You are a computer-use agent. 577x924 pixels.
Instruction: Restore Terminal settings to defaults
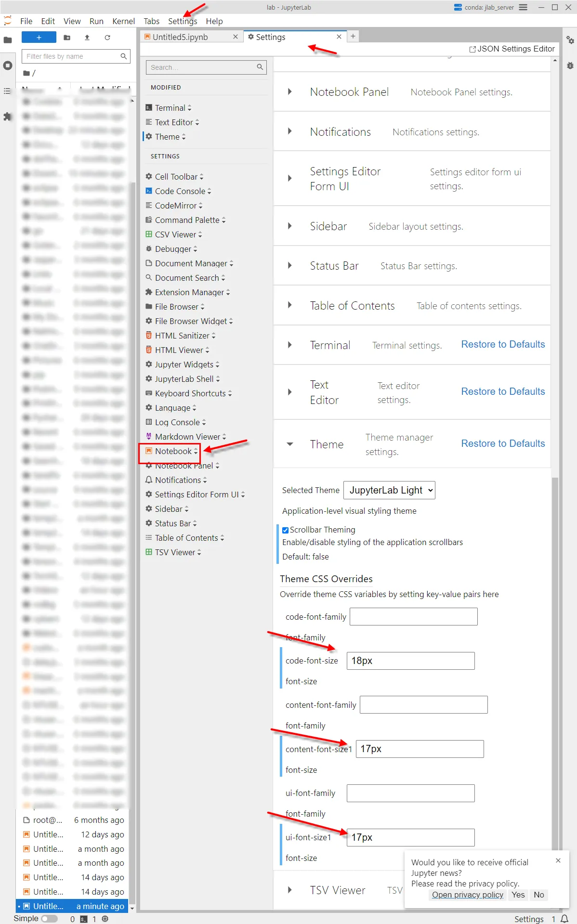(x=503, y=344)
